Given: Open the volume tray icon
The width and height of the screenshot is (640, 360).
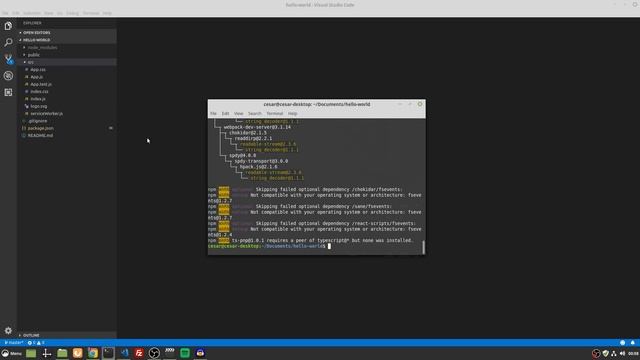Looking at the screenshot, I should (x=622, y=353).
